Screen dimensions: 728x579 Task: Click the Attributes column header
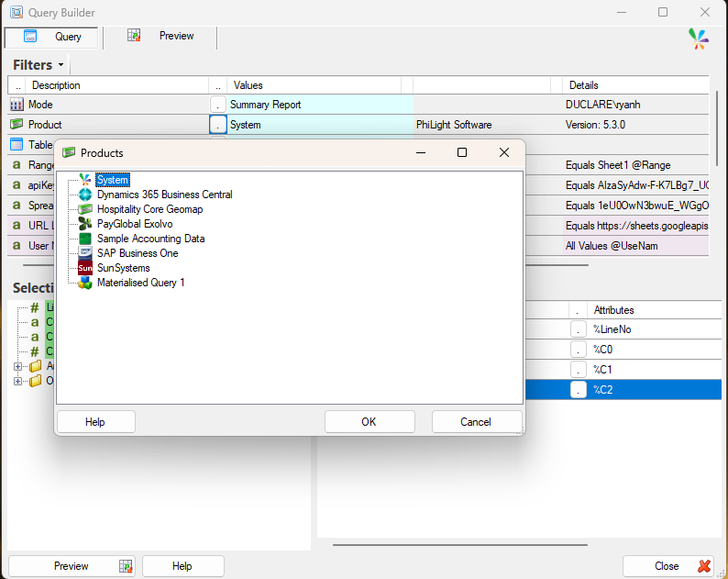pyautogui.click(x=655, y=310)
